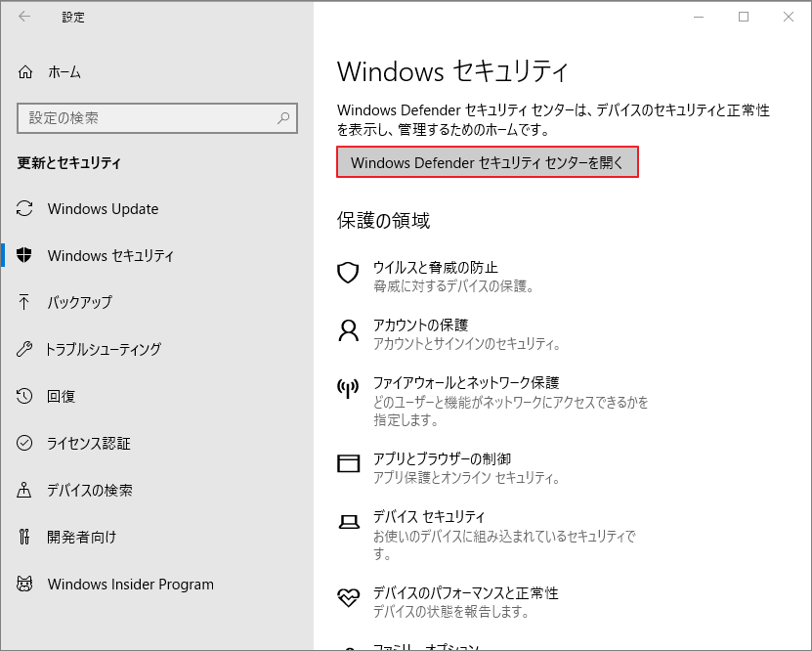The image size is (812, 651).
Task: Click the 脅威に対するデバイスの保護。 description
Action: click(453, 285)
